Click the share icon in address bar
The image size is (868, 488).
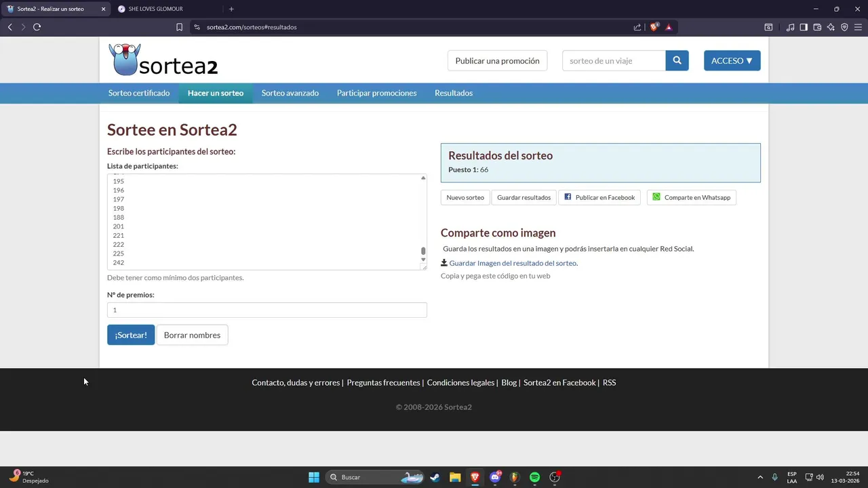click(637, 27)
